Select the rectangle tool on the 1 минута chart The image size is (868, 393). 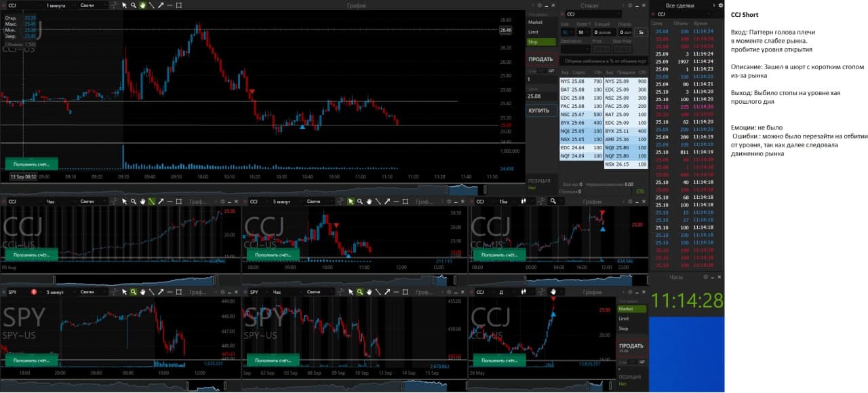click(178, 5)
